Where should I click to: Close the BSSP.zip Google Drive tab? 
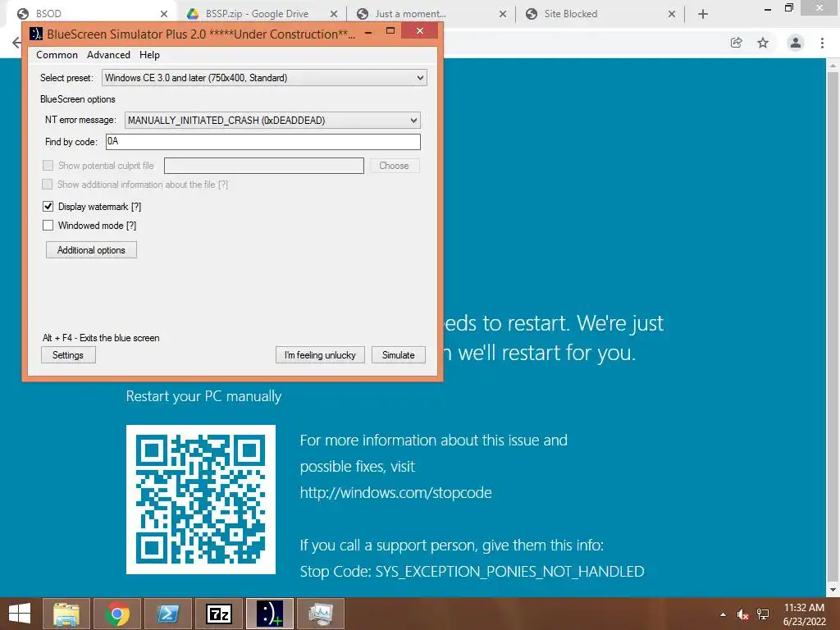tap(334, 14)
